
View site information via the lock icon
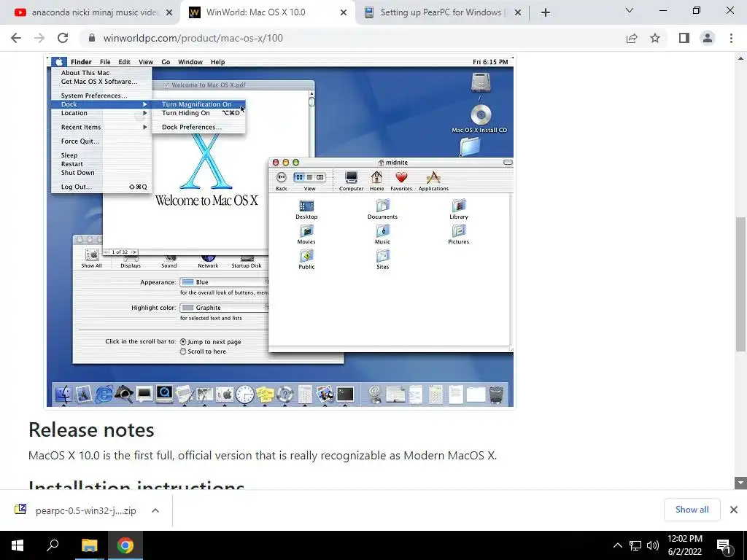pos(92,38)
